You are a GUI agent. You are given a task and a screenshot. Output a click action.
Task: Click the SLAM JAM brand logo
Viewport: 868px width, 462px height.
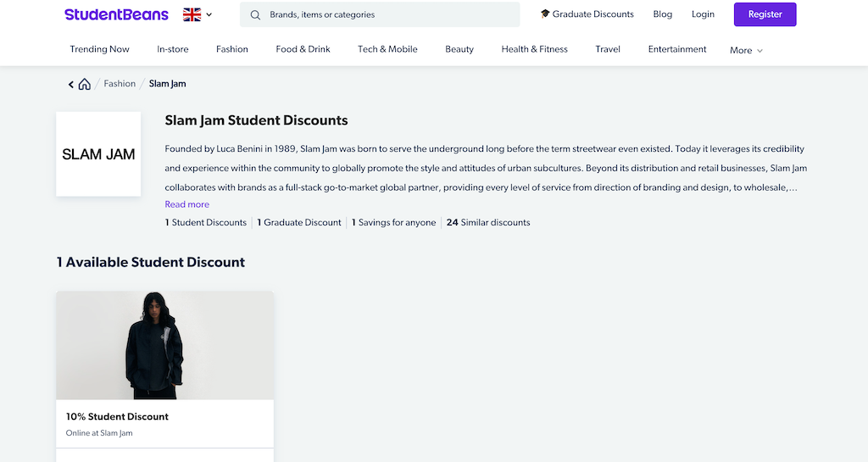tap(98, 153)
